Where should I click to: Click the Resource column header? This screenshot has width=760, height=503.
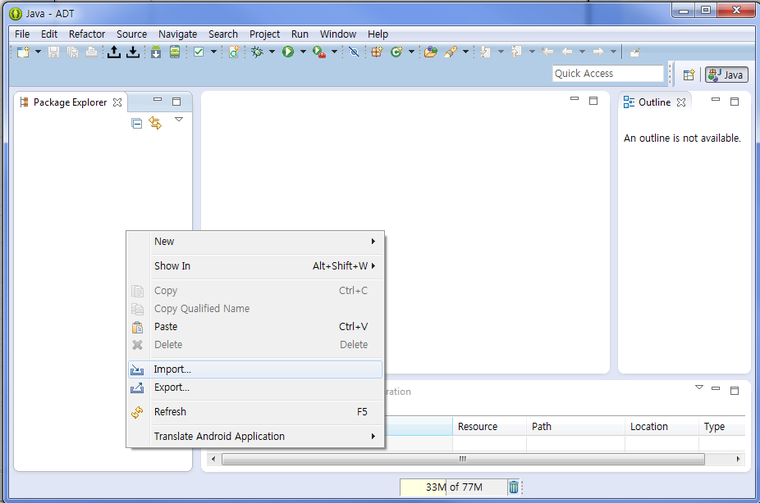click(489, 426)
